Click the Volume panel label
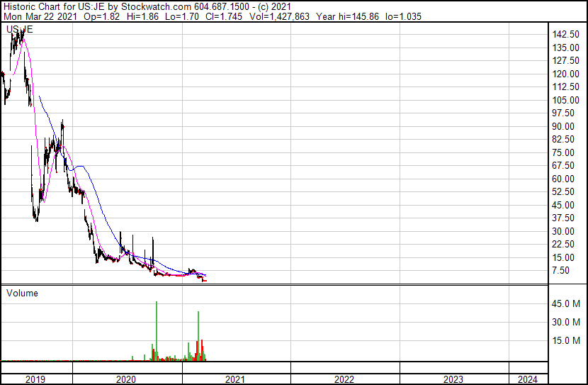 [x=22, y=293]
